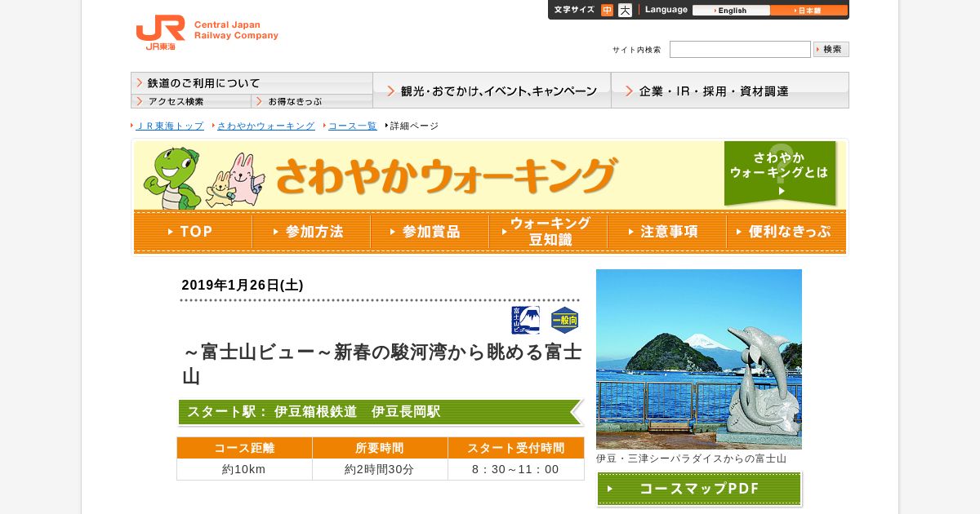
Task: Click the JR Central Japan Railway logo
Action: (207, 33)
